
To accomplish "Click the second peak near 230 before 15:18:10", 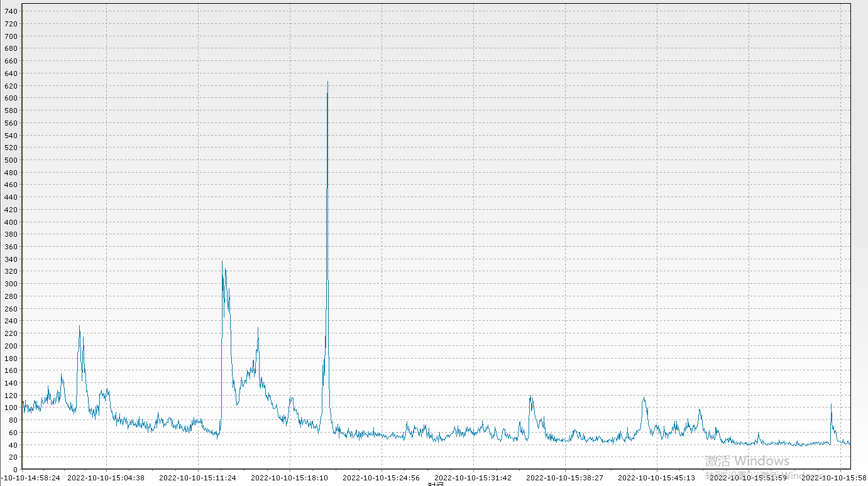I will (258, 328).
